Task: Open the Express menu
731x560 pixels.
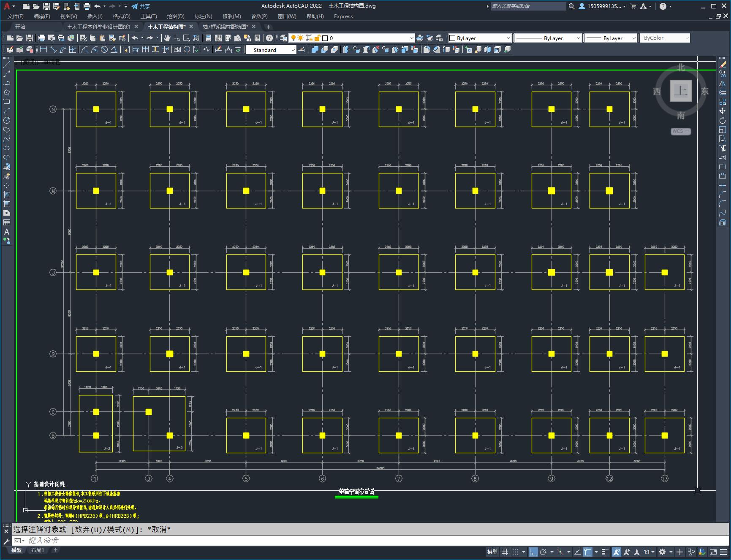Action: 343,16
